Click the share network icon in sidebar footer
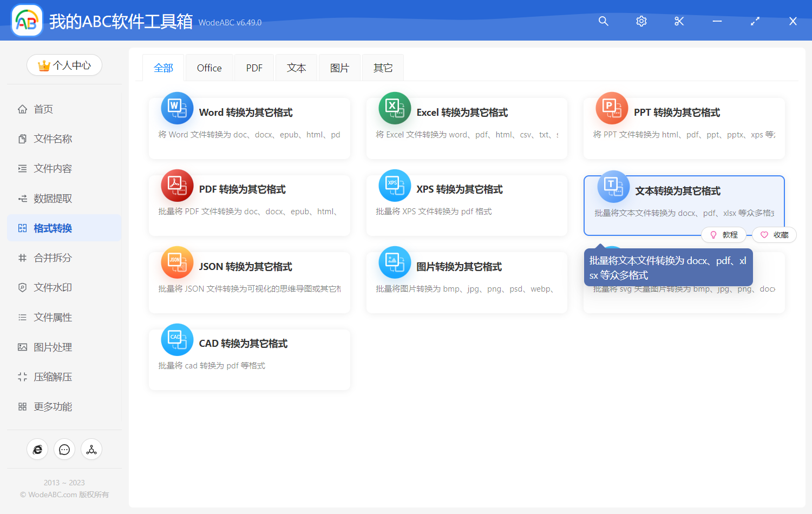This screenshot has width=812, height=514. [x=91, y=449]
